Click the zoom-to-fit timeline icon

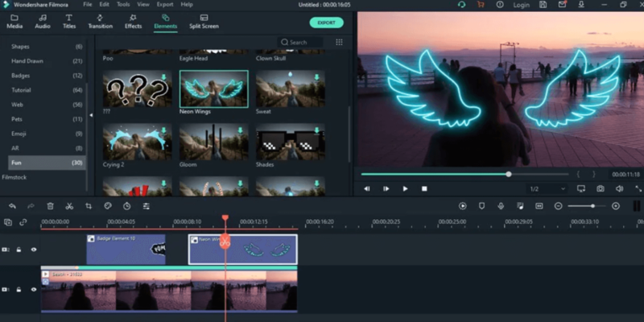pyautogui.click(x=539, y=206)
